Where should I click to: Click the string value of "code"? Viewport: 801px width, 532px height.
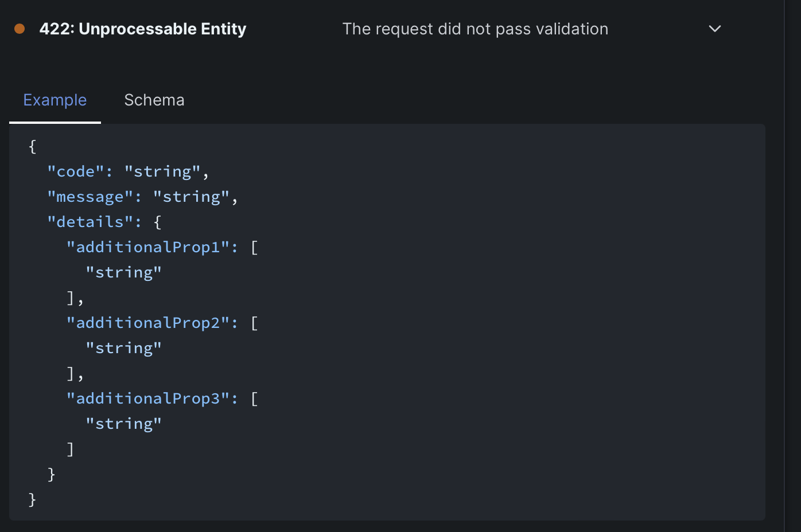click(162, 171)
